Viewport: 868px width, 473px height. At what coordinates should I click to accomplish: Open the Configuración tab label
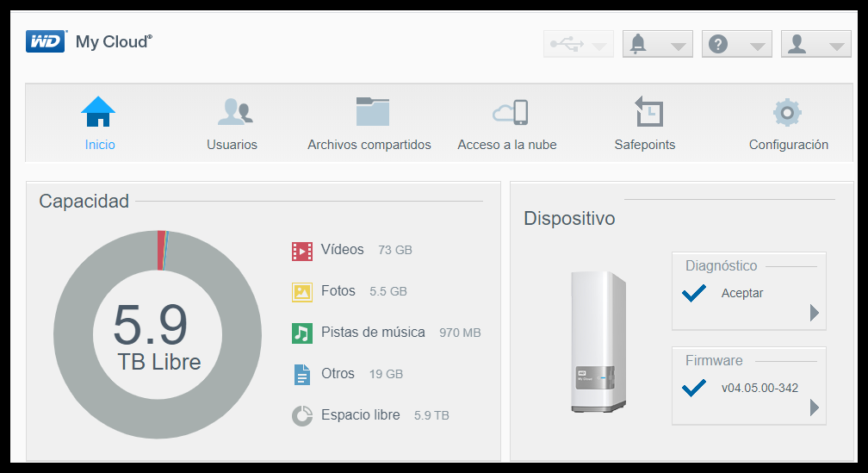(x=789, y=145)
